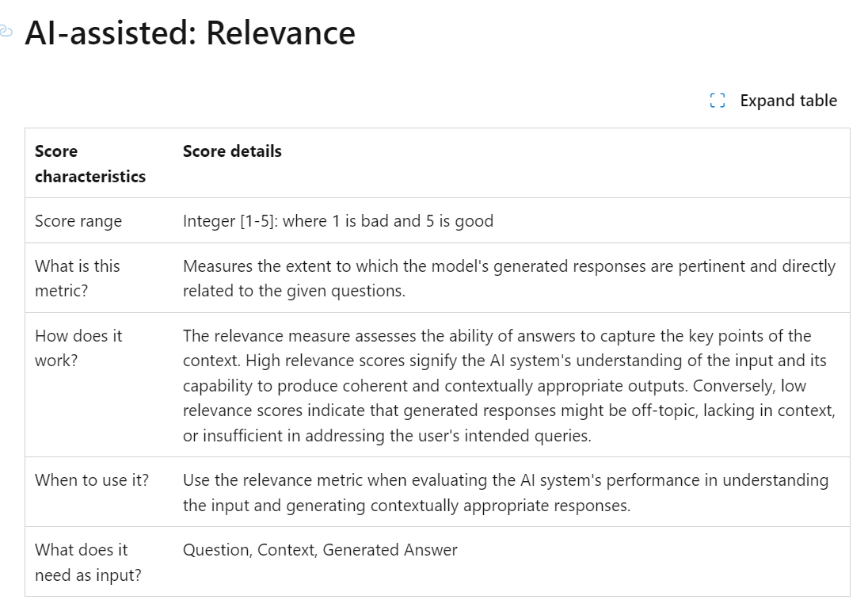This screenshot has width=868, height=611.
Task: Click the Score range row label
Action: point(78,221)
